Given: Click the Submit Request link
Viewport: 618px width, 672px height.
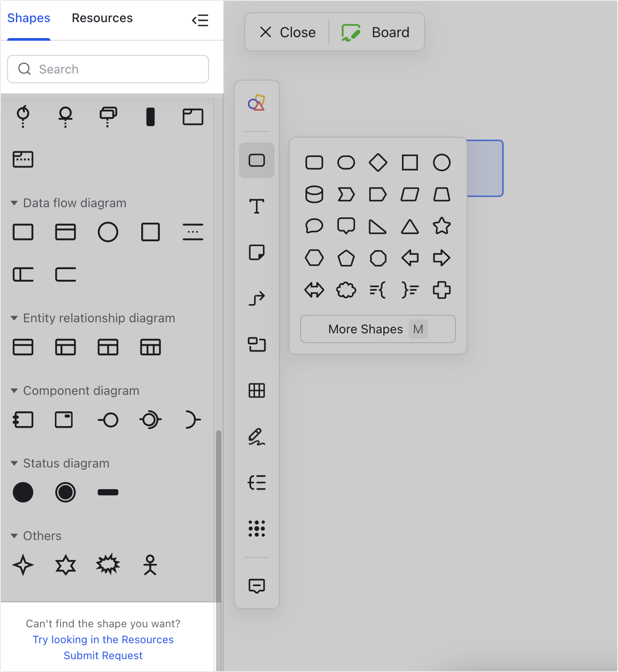Looking at the screenshot, I should [103, 656].
